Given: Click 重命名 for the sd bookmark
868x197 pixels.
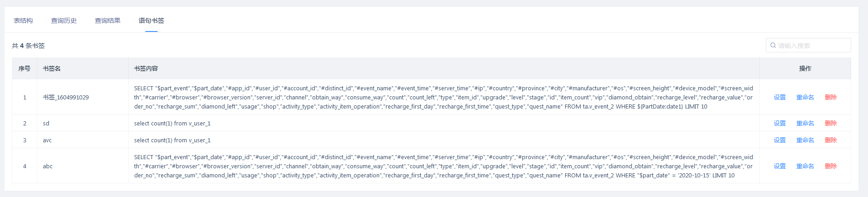Looking at the screenshot, I should pos(805,123).
